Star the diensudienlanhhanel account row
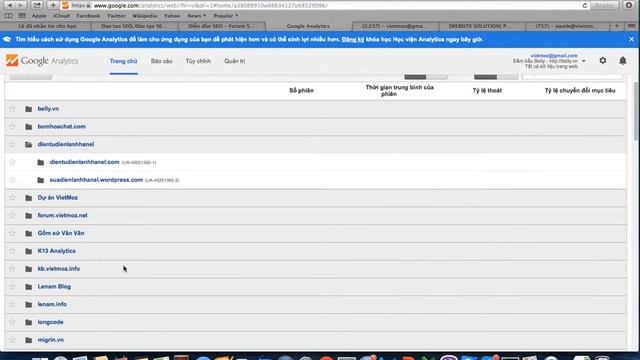The width and height of the screenshot is (640, 360). click(12, 144)
